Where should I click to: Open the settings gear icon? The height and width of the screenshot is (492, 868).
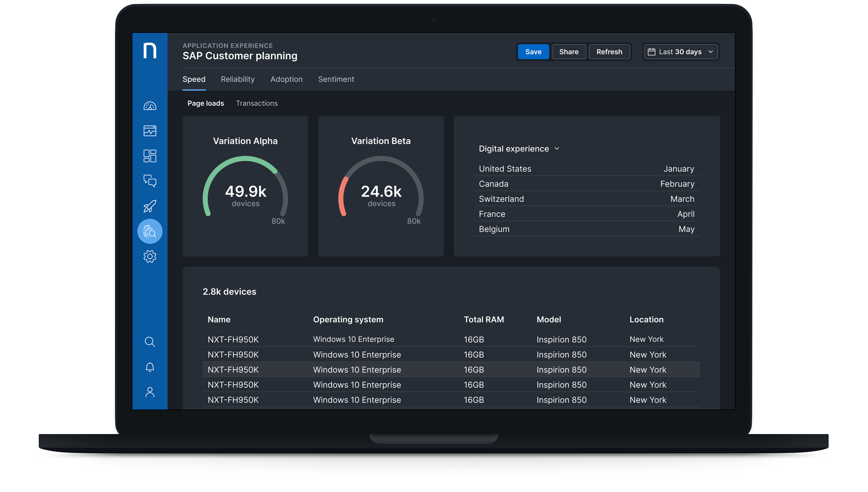150,257
